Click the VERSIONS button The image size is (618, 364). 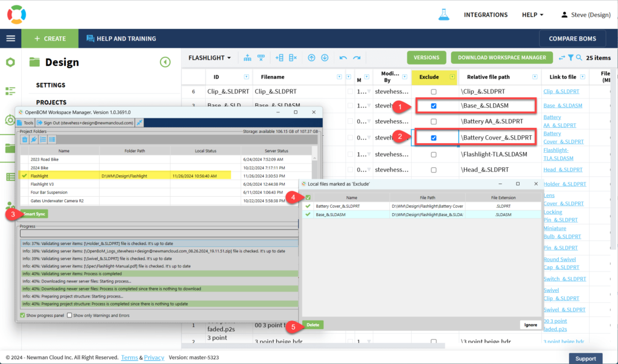click(x=427, y=57)
